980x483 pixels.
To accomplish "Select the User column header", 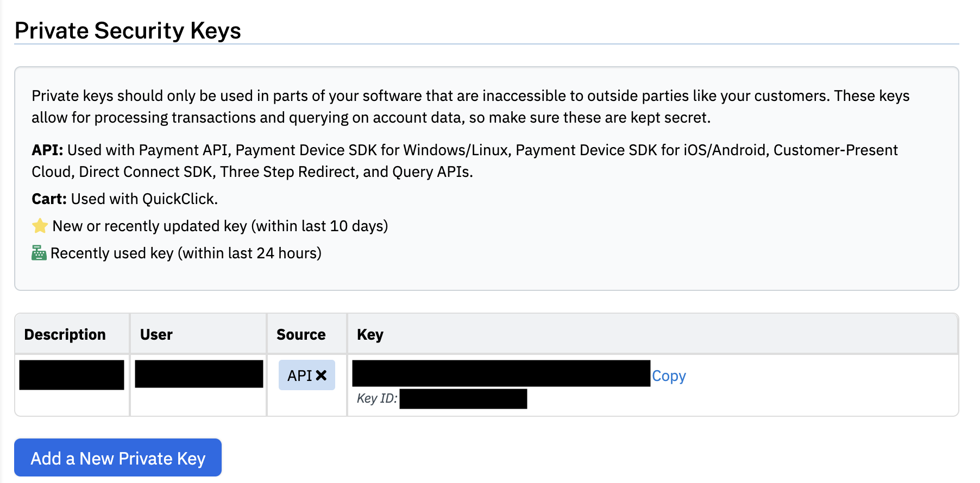I will (x=156, y=334).
